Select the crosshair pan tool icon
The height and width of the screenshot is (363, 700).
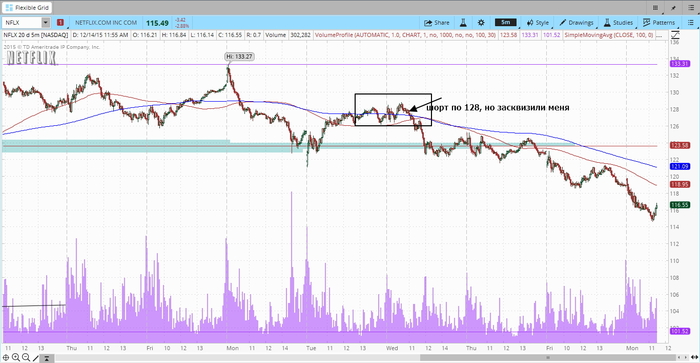tap(6, 358)
